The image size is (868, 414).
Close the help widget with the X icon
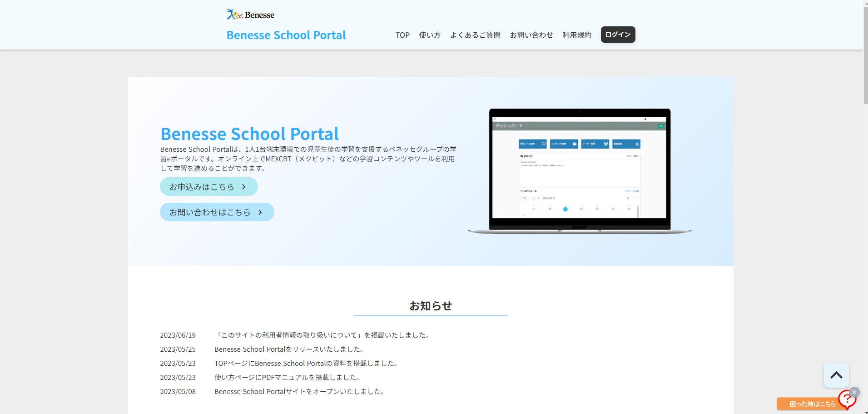pos(854,392)
